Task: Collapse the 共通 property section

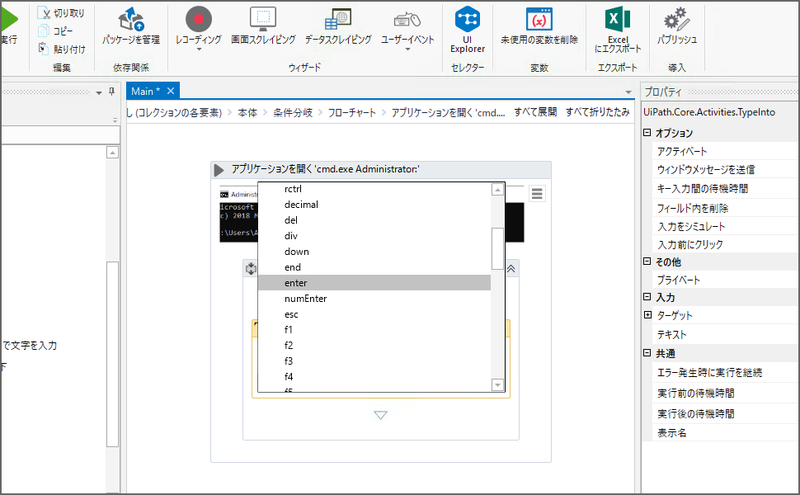Action: click(x=647, y=353)
